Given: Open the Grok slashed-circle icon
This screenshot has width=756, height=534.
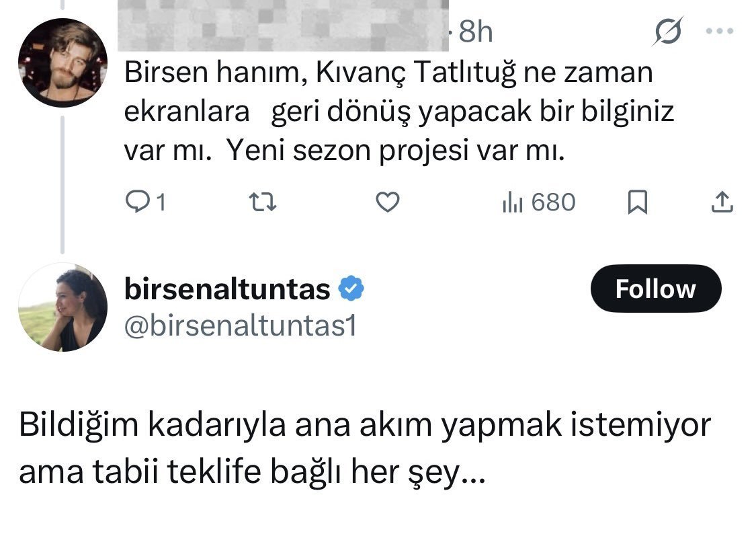Looking at the screenshot, I should tap(667, 33).
